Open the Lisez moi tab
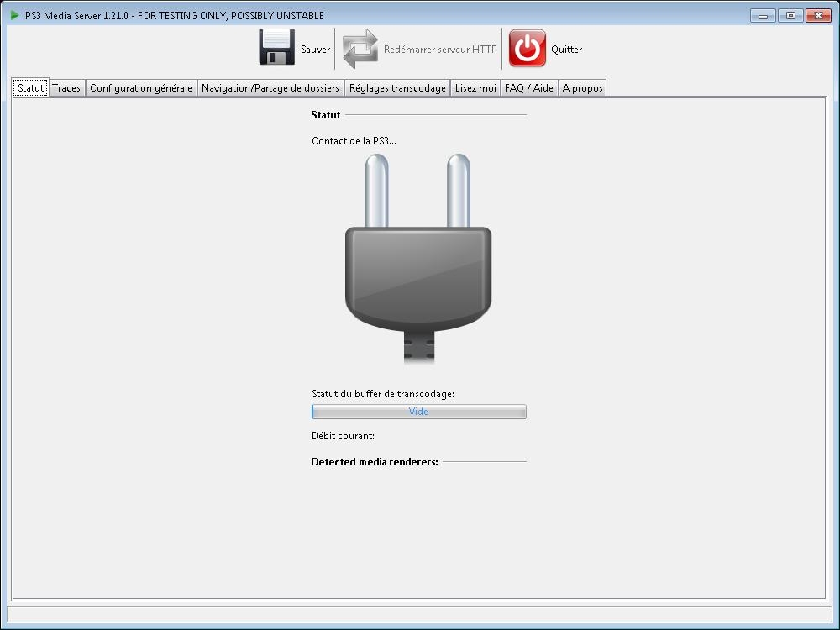The image size is (840, 630). [475, 88]
